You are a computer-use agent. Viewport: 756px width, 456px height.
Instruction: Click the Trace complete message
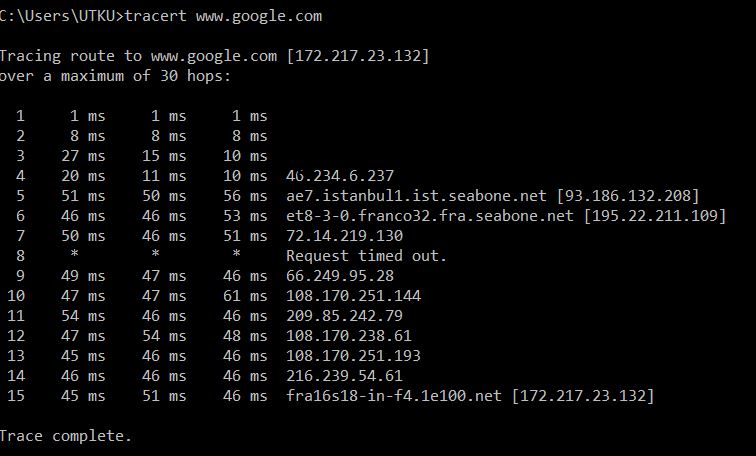66,436
